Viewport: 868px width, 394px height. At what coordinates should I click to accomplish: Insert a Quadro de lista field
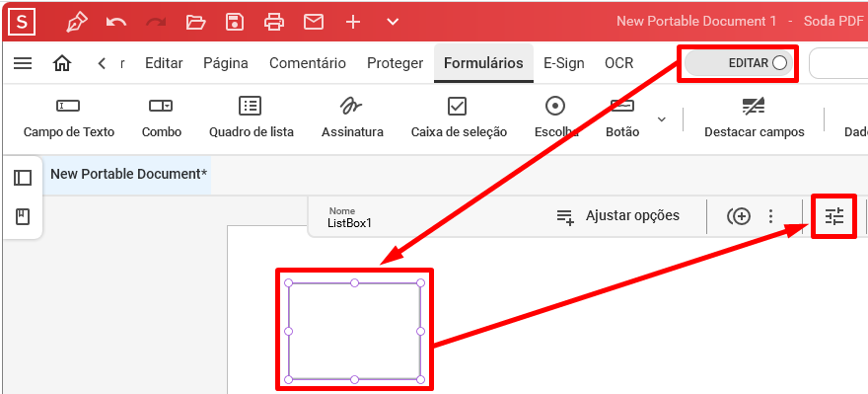click(x=252, y=118)
